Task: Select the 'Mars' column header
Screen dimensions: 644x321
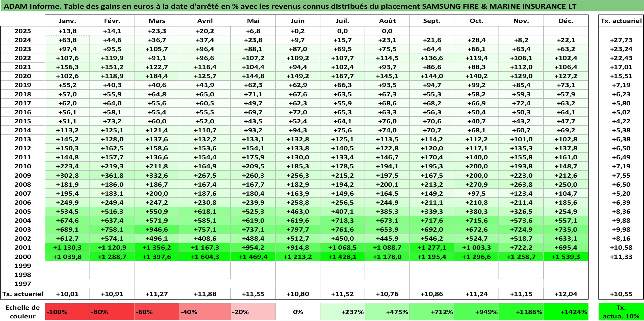Action: click(x=157, y=21)
